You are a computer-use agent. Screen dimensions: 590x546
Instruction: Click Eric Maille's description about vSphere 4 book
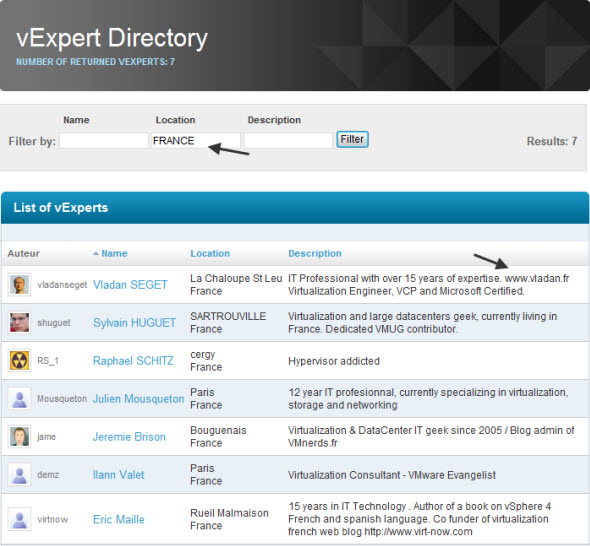[x=420, y=519]
